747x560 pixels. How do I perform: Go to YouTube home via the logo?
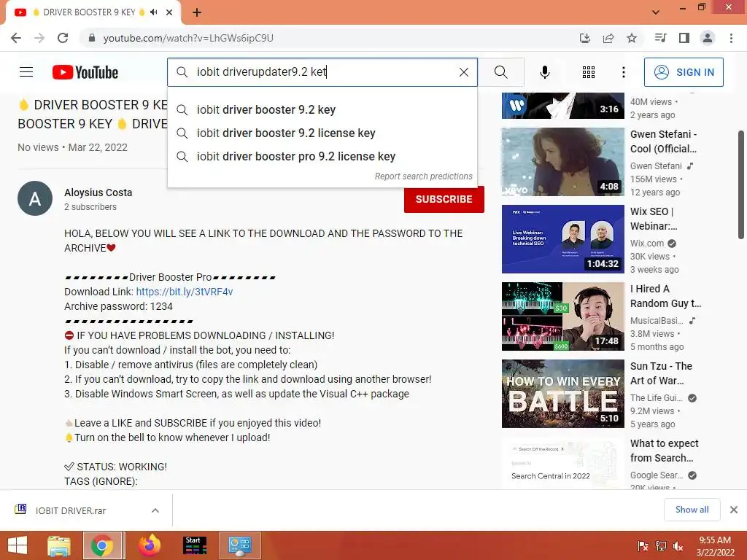(85, 72)
